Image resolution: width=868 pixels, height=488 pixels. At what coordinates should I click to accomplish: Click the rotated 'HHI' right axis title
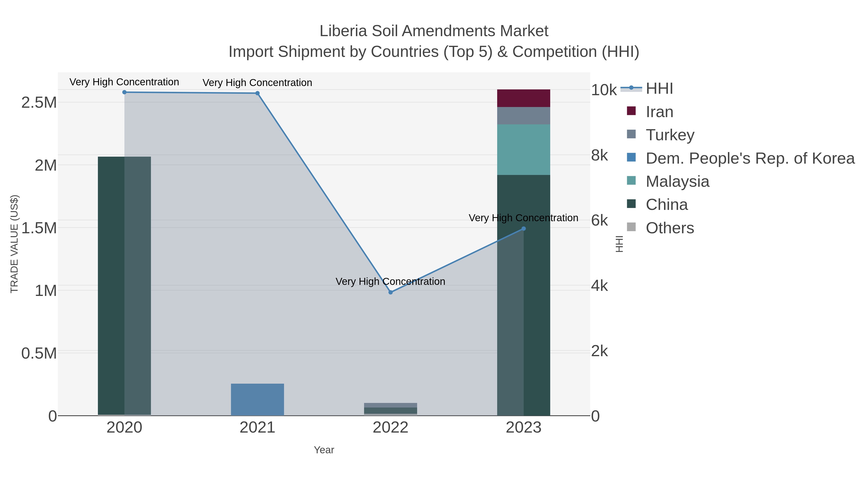point(619,244)
